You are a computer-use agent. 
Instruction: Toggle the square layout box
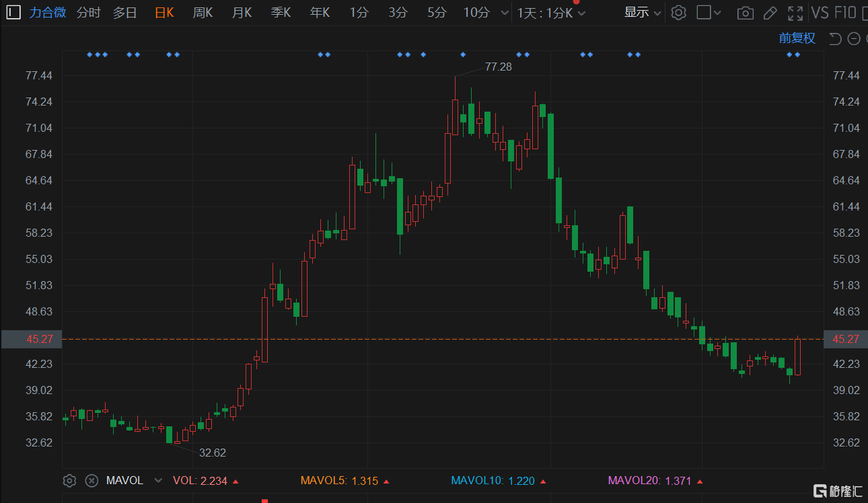pos(703,12)
